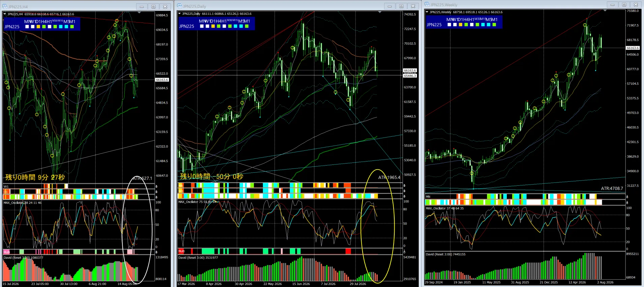Click the H4 countdown timer text '9分 27秒'
The height and width of the screenshot is (287, 644).
click(51, 177)
